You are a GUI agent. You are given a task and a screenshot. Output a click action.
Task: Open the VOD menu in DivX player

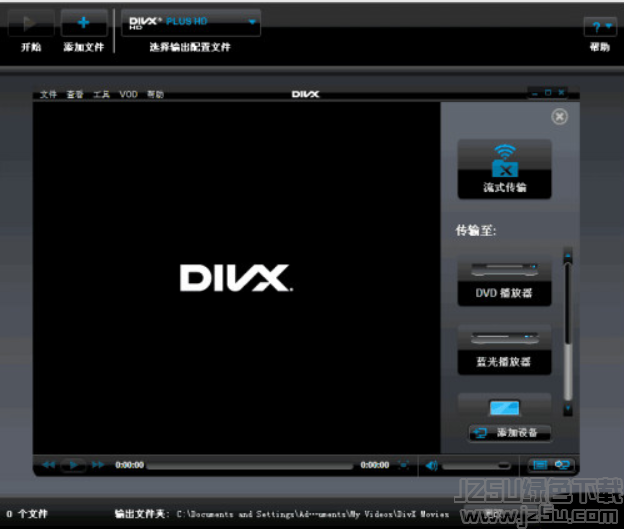pos(128,94)
